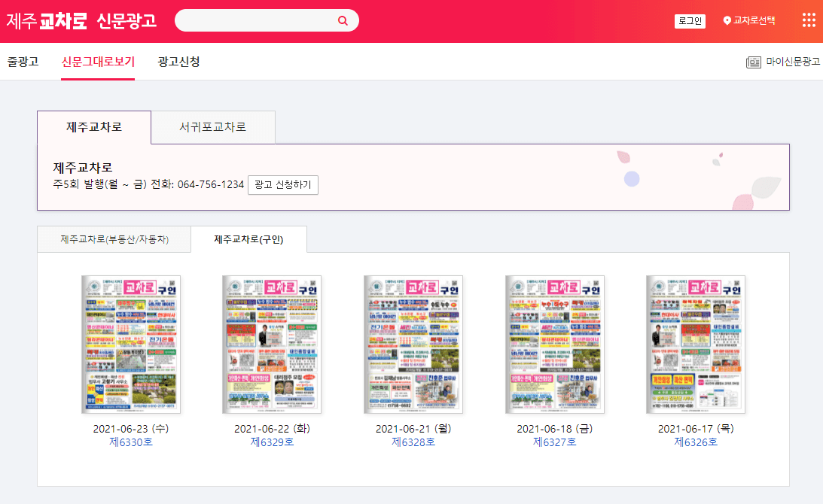Click the search magnifier icon
The image size is (823, 504).
343,20
